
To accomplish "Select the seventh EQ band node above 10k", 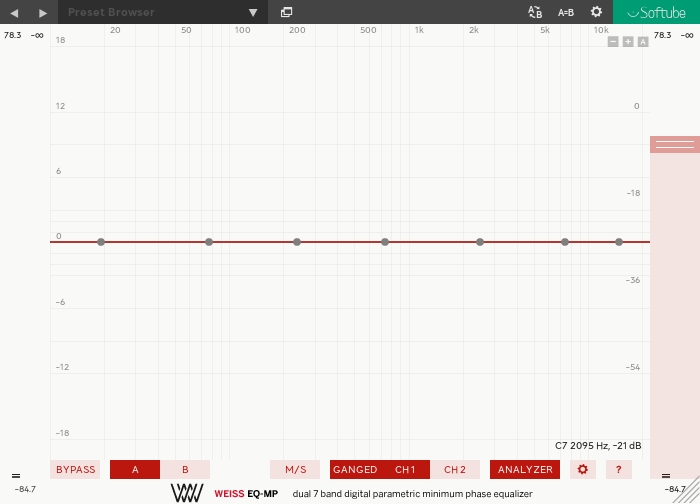I will [x=619, y=242].
